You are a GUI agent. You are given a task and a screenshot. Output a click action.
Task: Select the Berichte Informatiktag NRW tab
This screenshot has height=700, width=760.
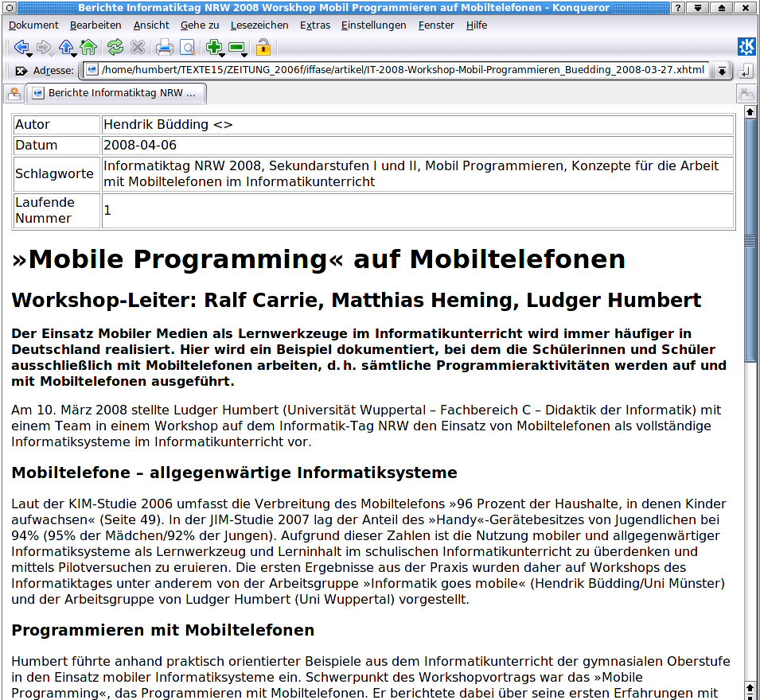tap(115, 93)
